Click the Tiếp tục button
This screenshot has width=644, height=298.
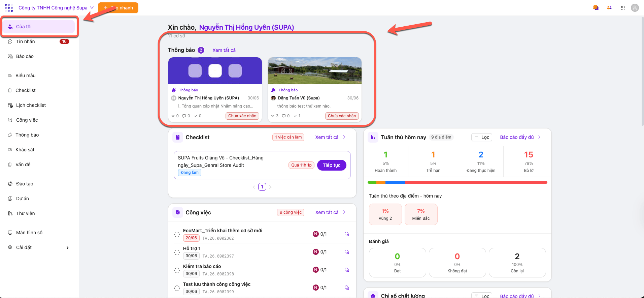(x=332, y=165)
